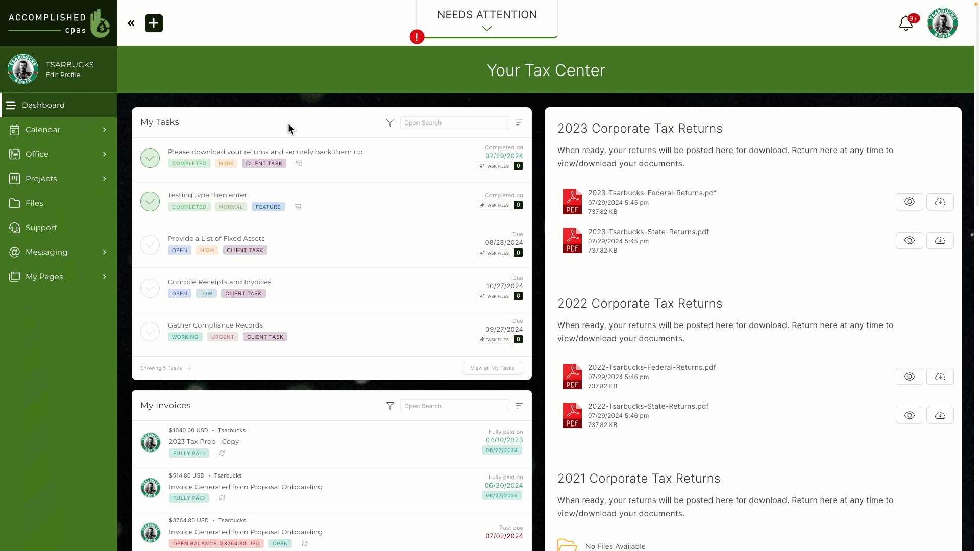Toggle completion on Provide a List of Fixed Assets
The height and width of the screenshot is (551, 980).
[150, 244]
